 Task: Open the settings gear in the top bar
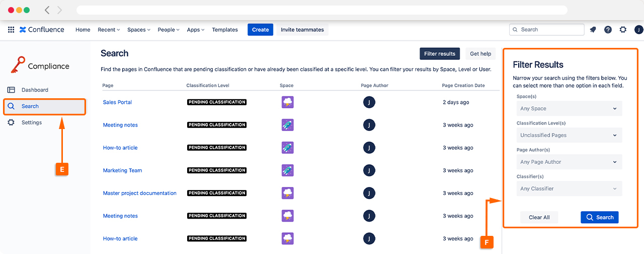623,30
